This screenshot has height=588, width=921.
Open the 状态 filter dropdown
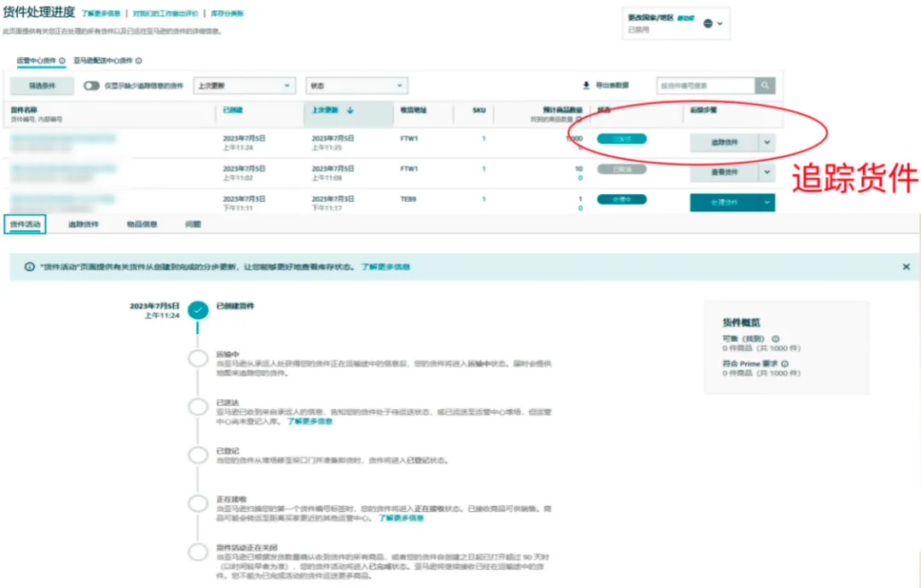(x=356, y=85)
